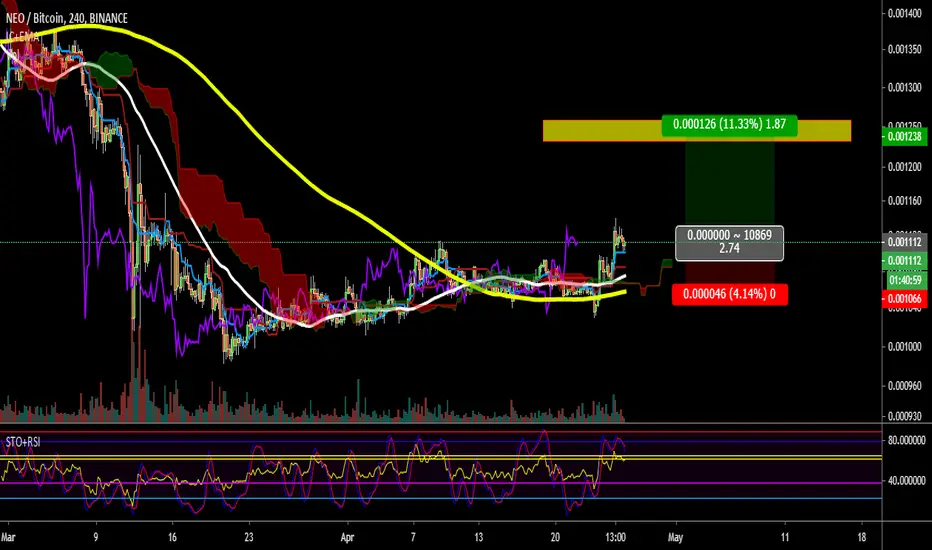Click the NEO / Bitcoin symbol title
Screen dimensions: 932x550
coord(67,18)
